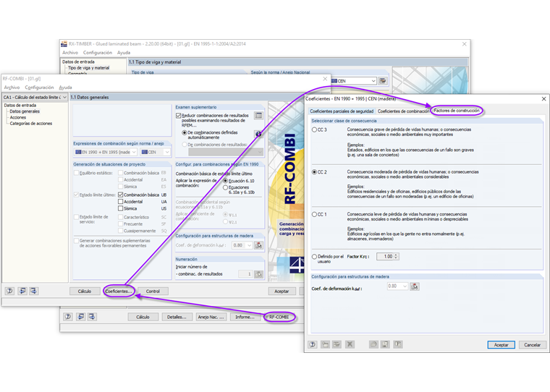
Task: Select Acciones in the RF-COMBI tree
Action: 18,117
